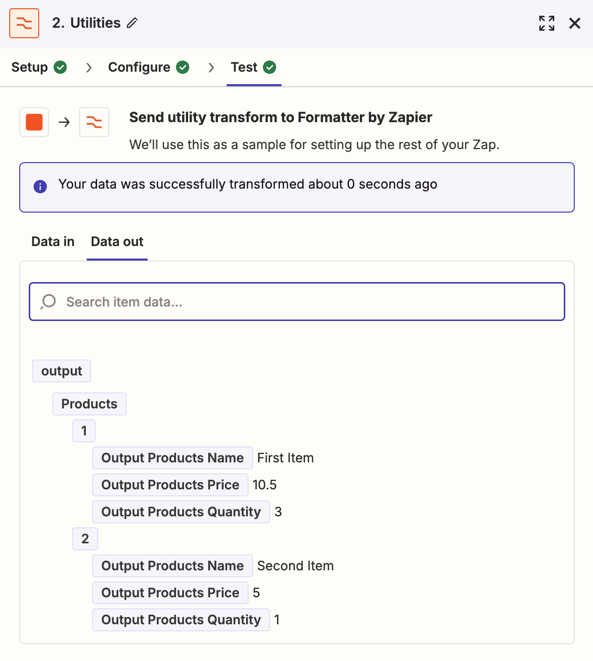Select Output Products Price with value 10.5
Screen dimensions: 593x661
pos(170,485)
